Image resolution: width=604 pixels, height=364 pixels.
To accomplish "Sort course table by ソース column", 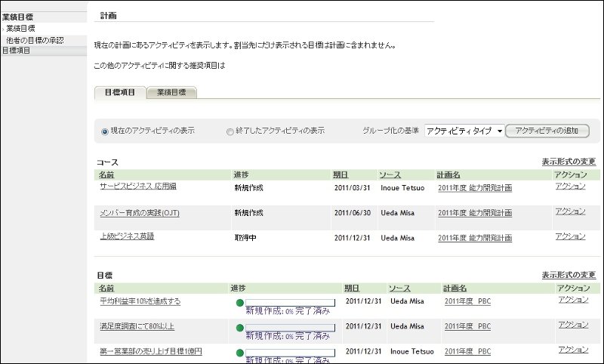I will click(x=390, y=175).
